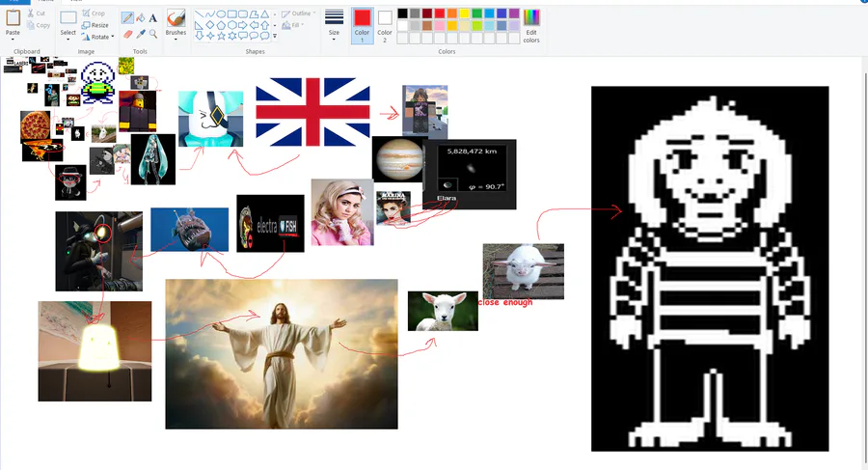Choose the Pentagon shape
The height and width of the screenshot is (470, 868).
pos(221,25)
